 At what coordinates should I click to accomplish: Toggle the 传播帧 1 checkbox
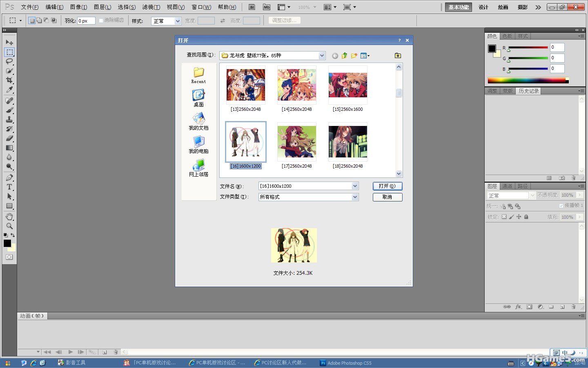click(561, 206)
